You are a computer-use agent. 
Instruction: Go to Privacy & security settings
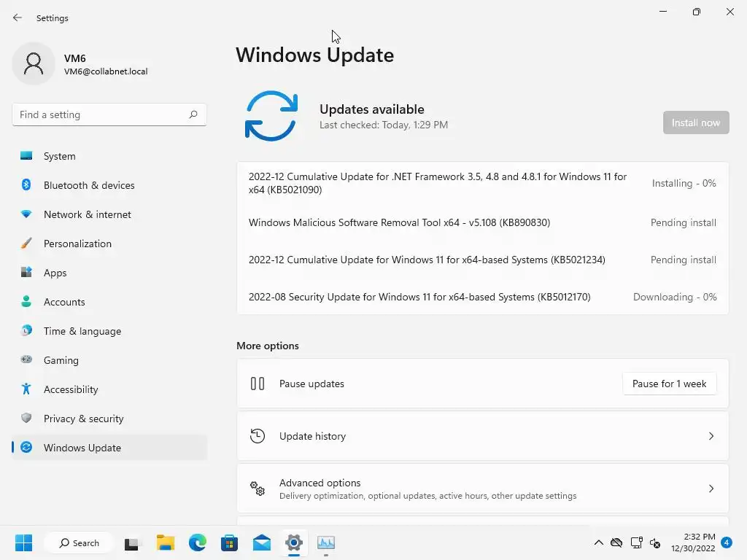109,419
